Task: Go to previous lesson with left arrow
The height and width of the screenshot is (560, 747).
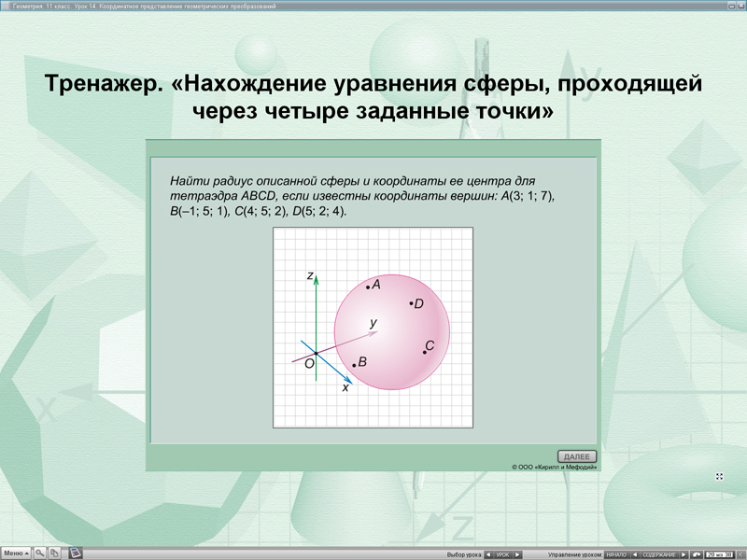Action: [488, 553]
